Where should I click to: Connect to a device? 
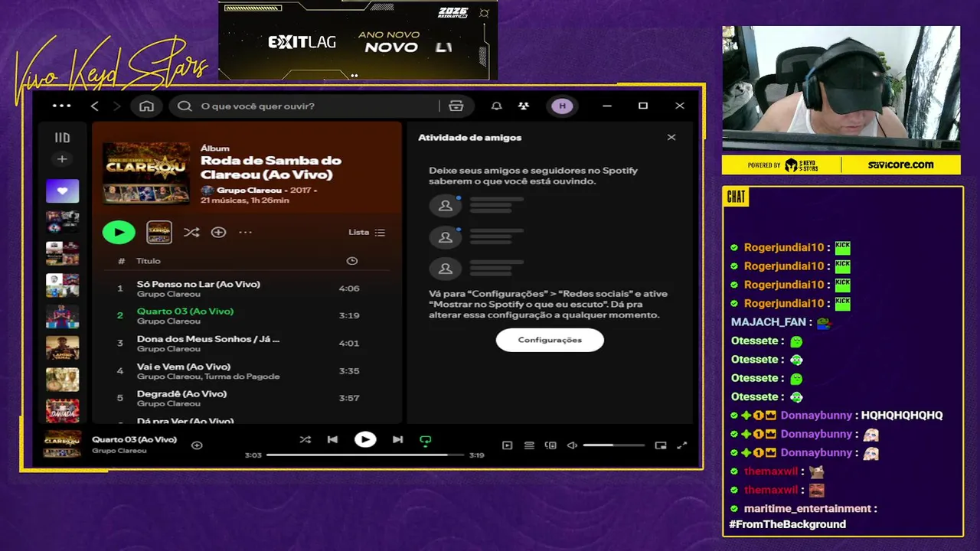550,445
